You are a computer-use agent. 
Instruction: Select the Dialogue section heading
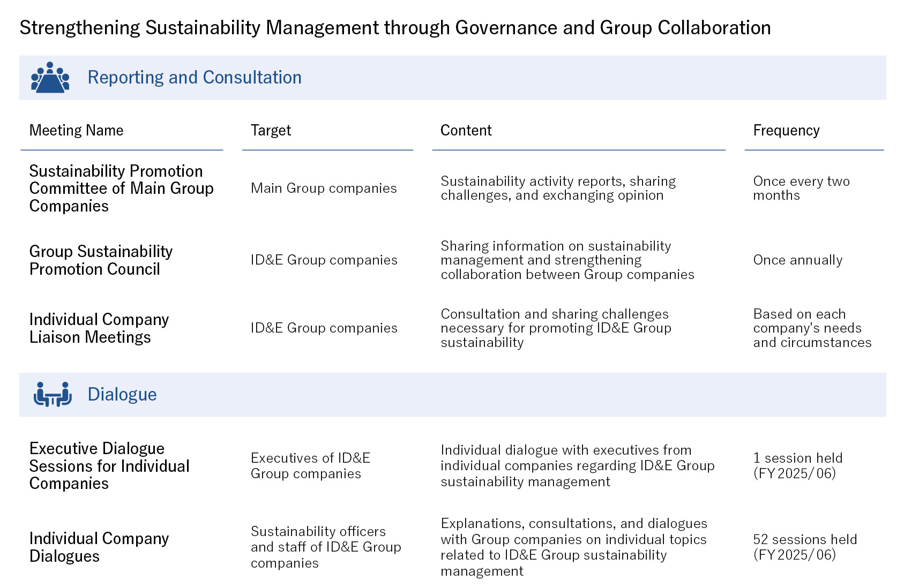(x=122, y=395)
